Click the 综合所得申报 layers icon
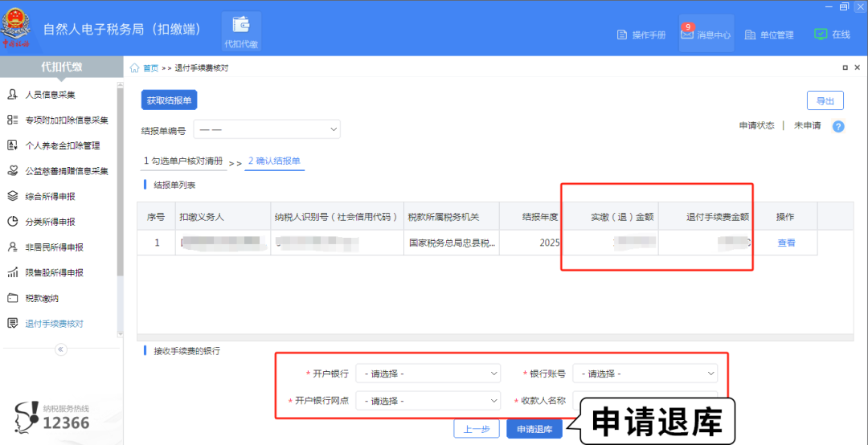The image size is (868, 445). click(13, 197)
